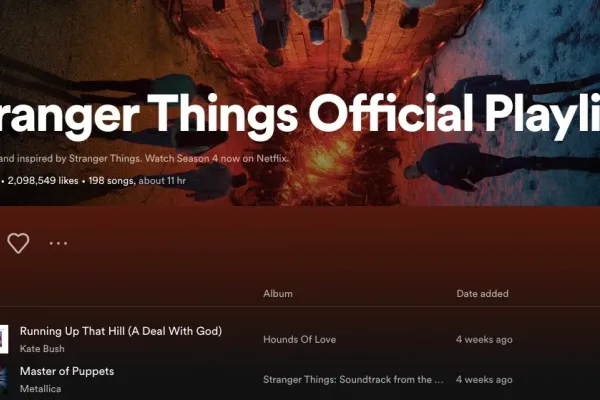Open the Metallica artist link

40,389
